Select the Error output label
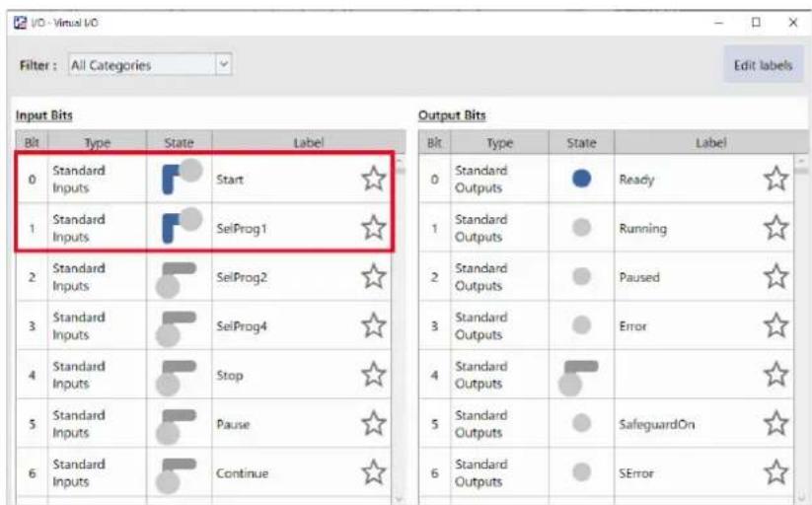The width and height of the screenshot is (812, 505). (632, 326)
